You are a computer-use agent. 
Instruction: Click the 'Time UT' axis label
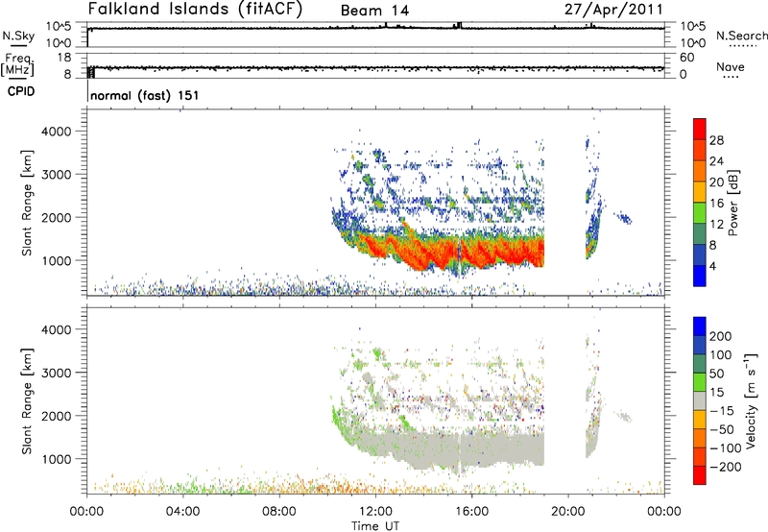(375, 525)
